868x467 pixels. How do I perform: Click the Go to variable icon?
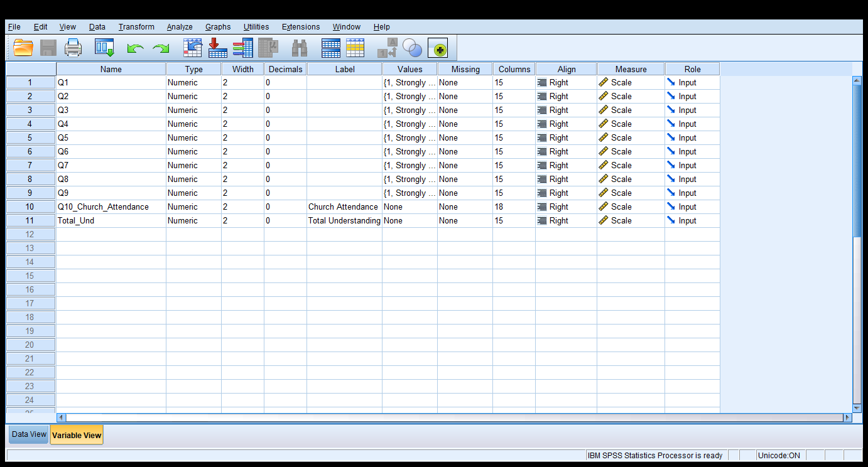point(218,48)
